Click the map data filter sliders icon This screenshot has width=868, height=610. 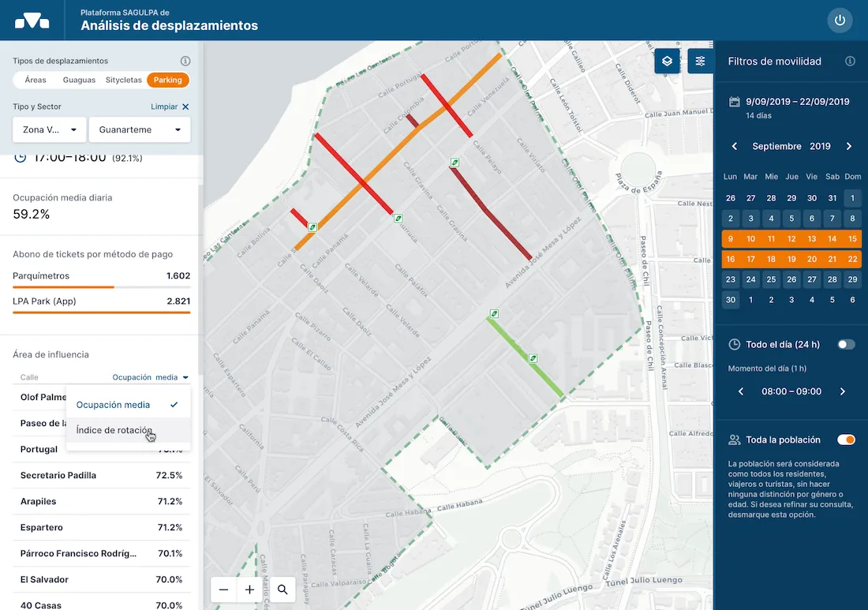701,60
